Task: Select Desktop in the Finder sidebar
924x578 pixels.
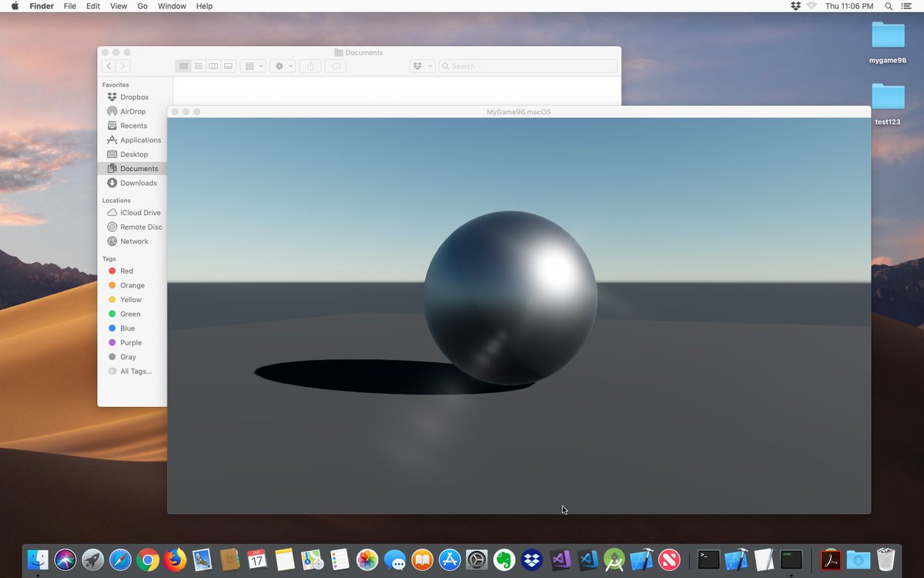Action: pyautogui.click(x=132, y=154)
